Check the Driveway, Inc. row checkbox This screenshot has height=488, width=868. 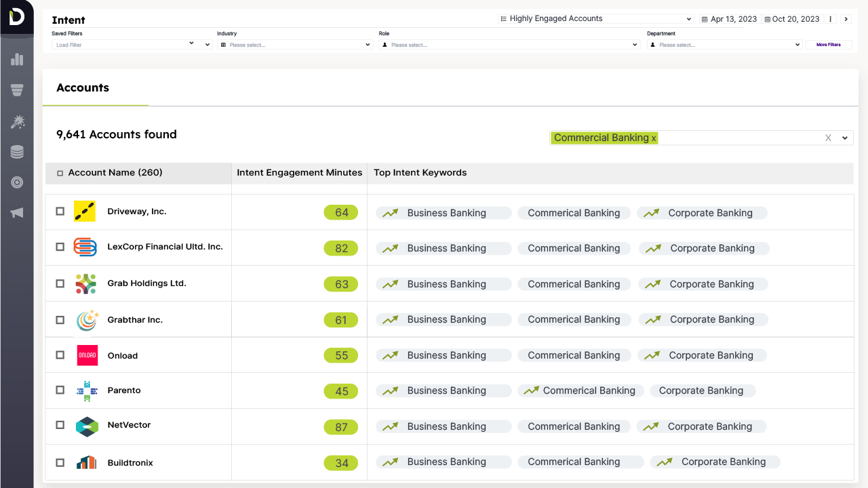(x=60, y=211)
